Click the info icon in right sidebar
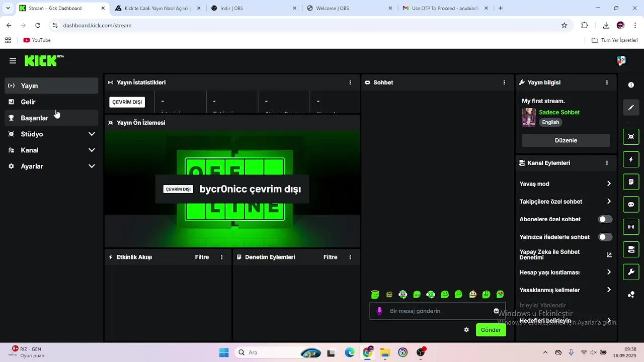Viewport: 644px width, 362px height. 631,85
